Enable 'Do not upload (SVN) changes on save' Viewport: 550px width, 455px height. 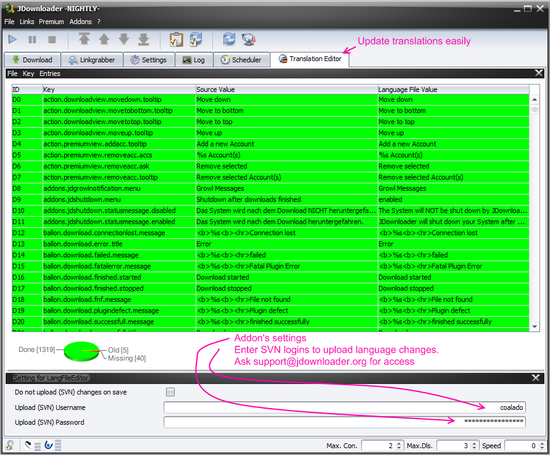(170, 392)
